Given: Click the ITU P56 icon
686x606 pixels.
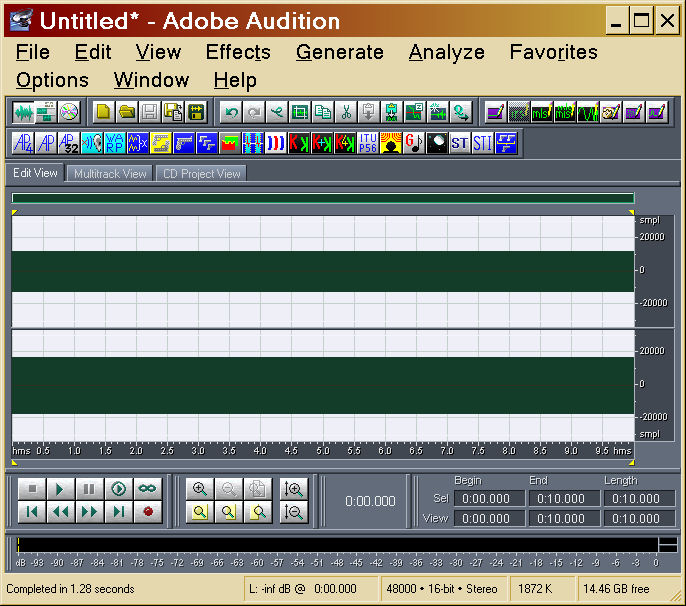Looking at the screenshot, I should [x=368, y=143].
